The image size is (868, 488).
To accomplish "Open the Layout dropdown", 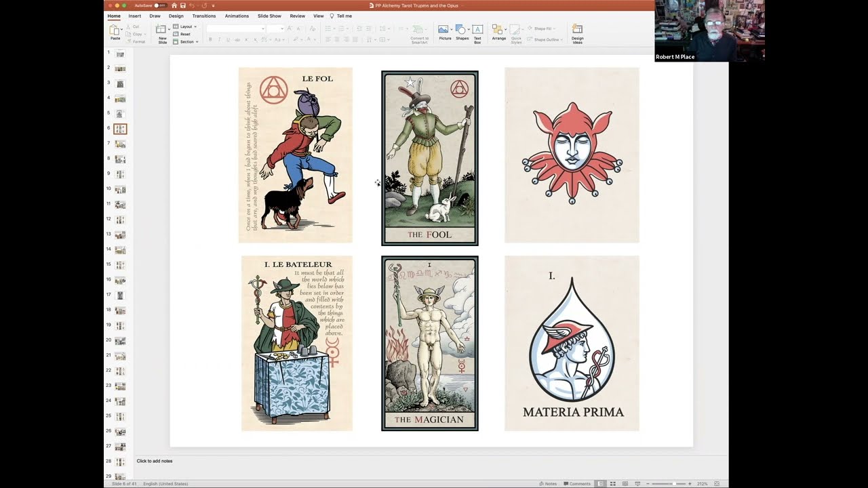I will point(185,26).
